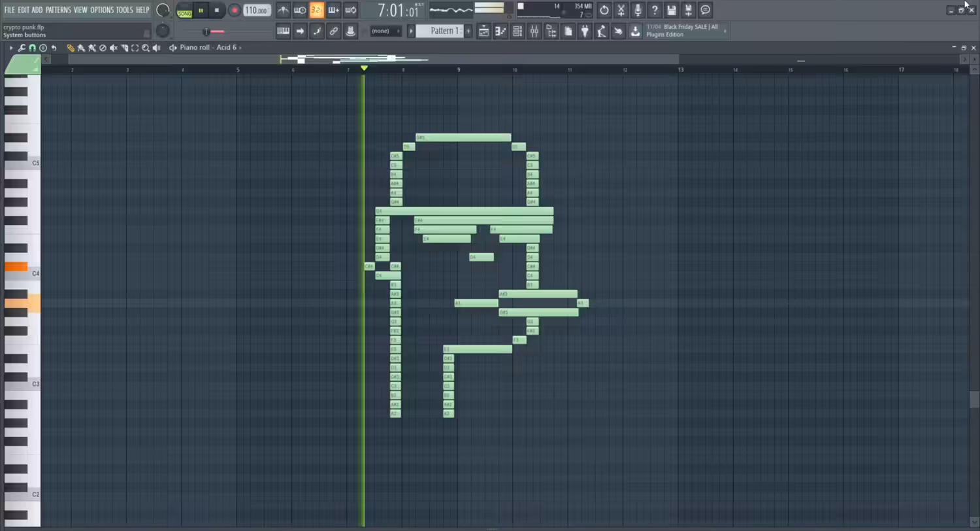Image resolution: width=980 pixels, height=531 pixels.
Task: Click the 110.000 tempo field
Action: coord(257,10)
